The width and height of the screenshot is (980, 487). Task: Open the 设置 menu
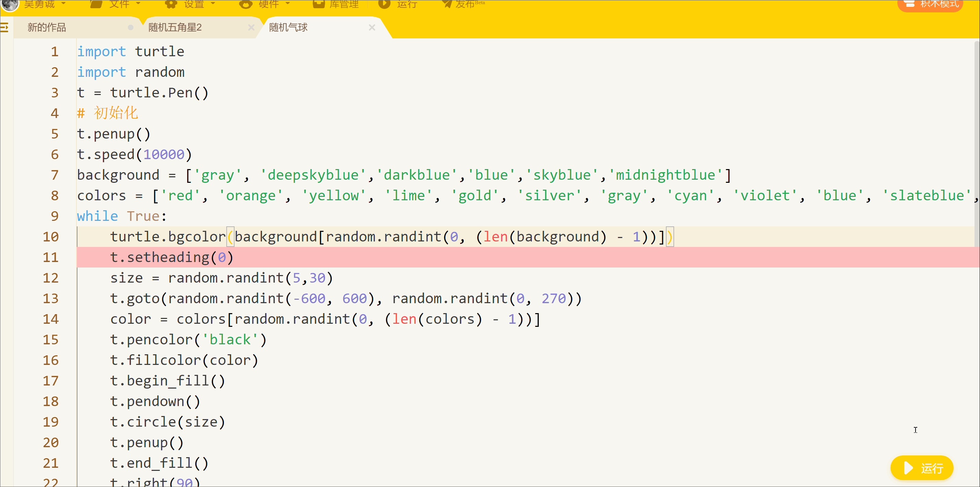click(190, 4)
